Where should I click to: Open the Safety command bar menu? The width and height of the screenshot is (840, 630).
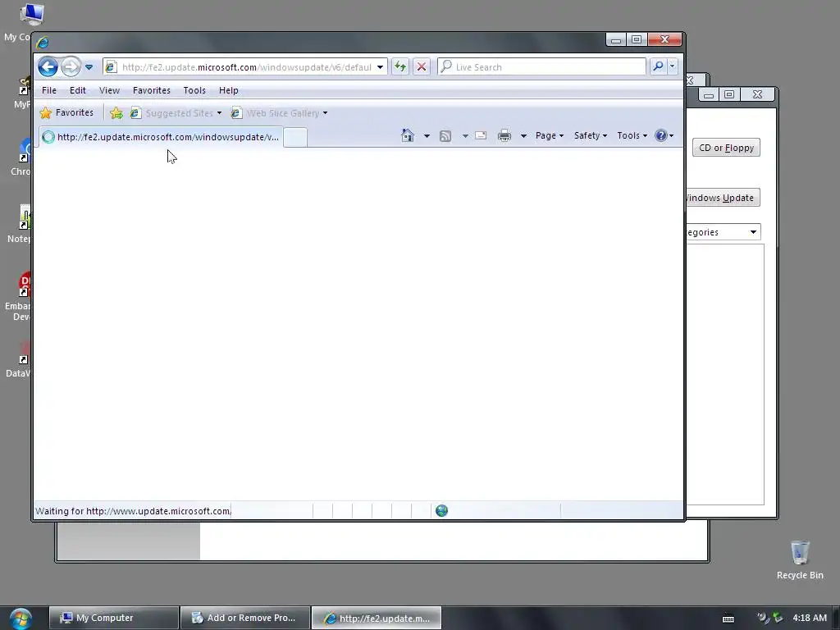(591, 135)
